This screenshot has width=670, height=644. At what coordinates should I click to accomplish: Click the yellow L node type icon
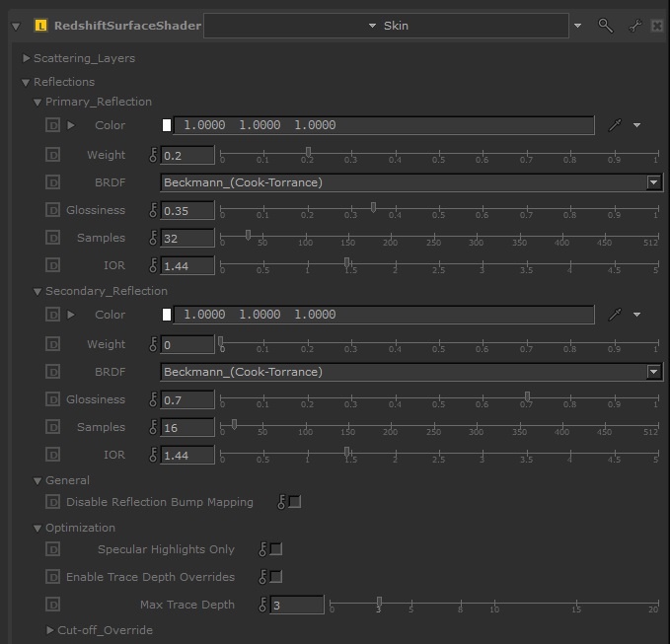point(40,26)
